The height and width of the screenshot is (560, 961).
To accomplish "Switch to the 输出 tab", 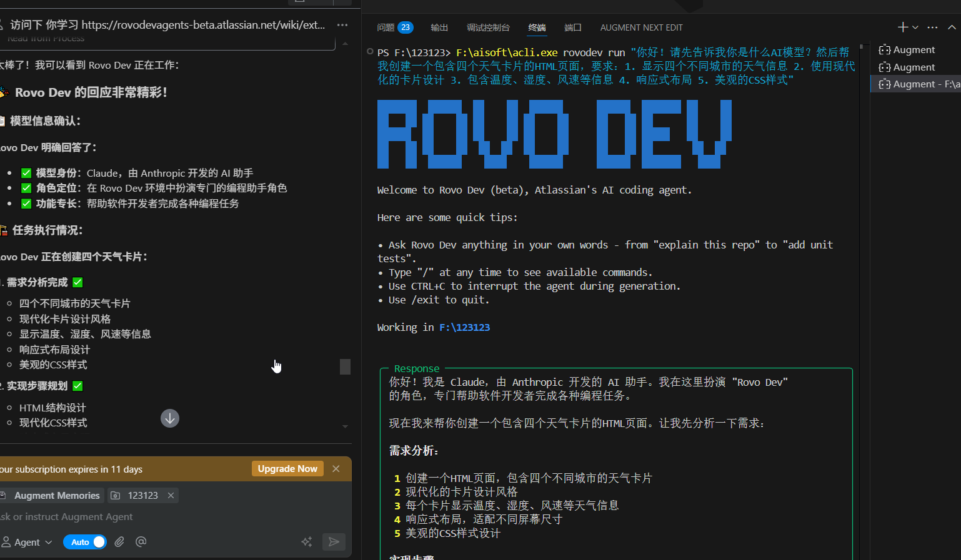I will tap(439, 27).
